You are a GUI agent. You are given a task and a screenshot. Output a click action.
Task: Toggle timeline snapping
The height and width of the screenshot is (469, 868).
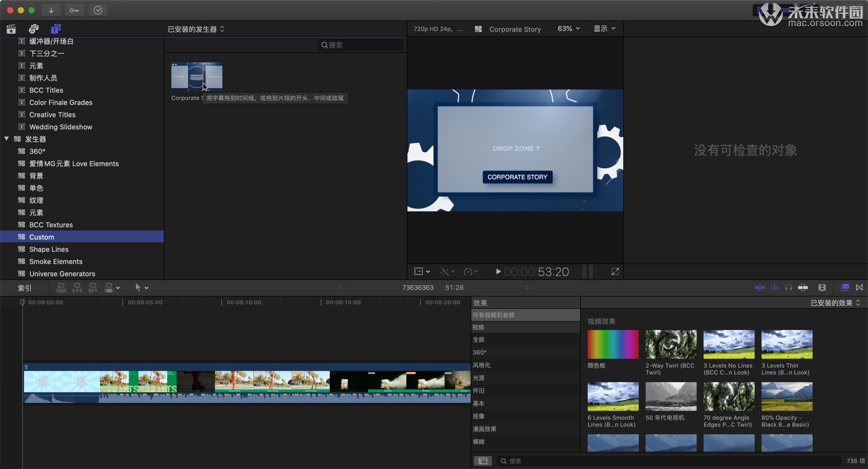[x=803, y=287]
